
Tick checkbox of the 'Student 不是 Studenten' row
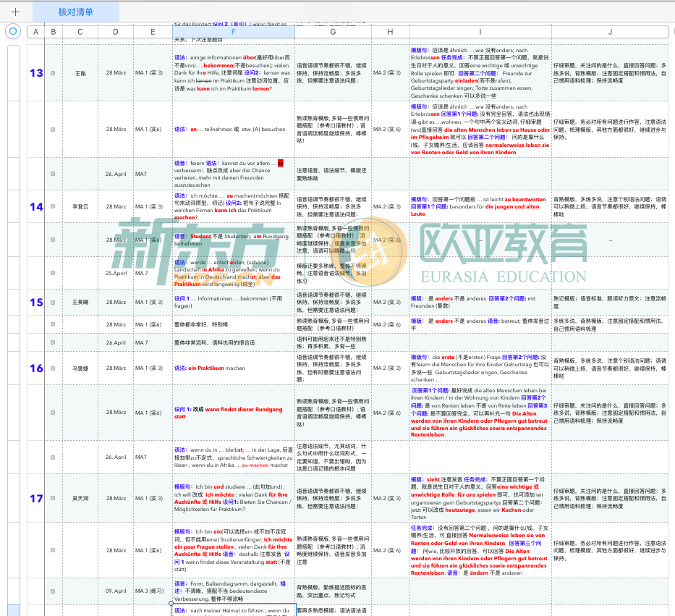pyautogui.click(x=53, y=240)
